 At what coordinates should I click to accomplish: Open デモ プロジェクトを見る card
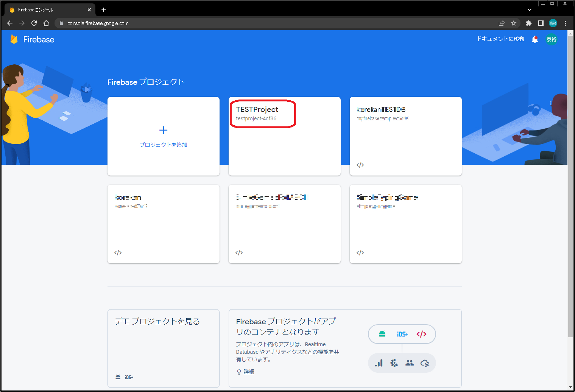point(164,348)
